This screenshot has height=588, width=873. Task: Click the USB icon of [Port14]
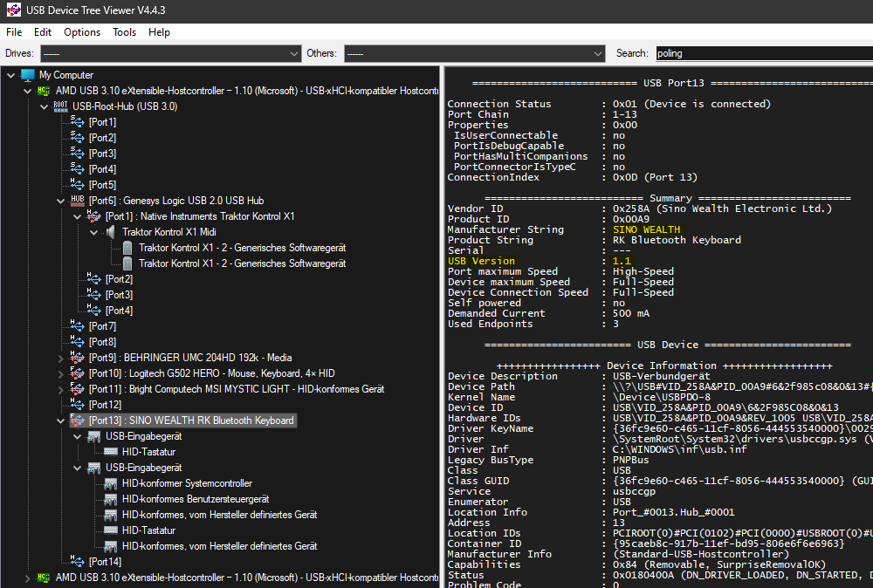point(78,561)
